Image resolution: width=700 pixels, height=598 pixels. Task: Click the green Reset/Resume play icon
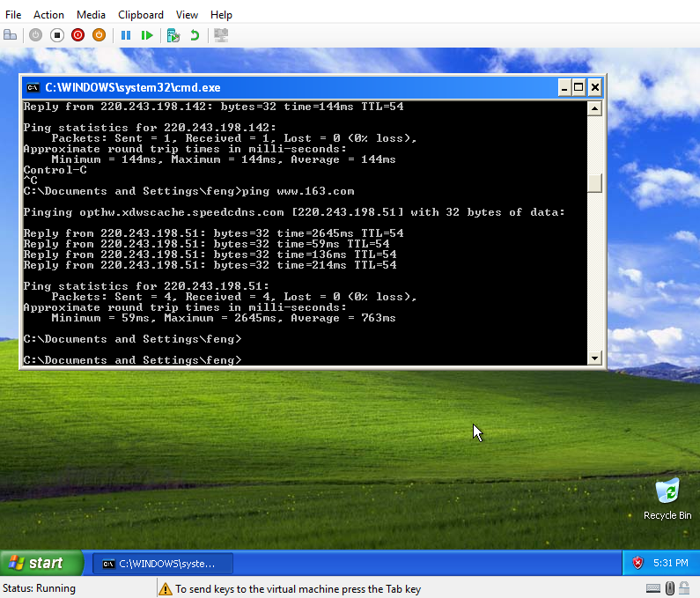147,35
